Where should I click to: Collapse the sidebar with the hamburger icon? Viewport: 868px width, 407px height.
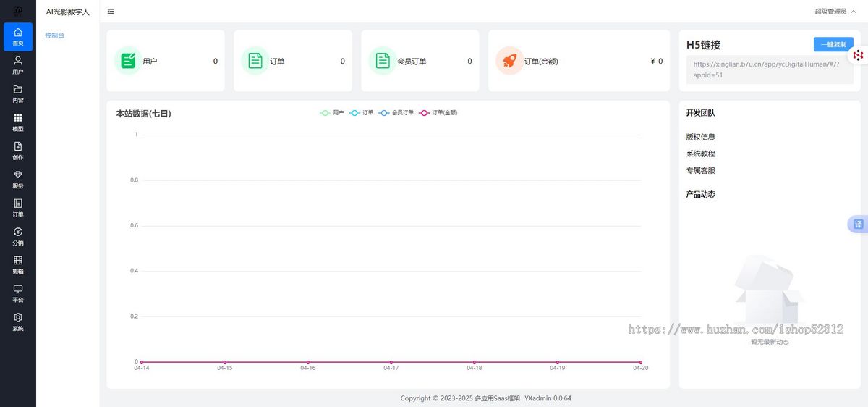(111, 12)
